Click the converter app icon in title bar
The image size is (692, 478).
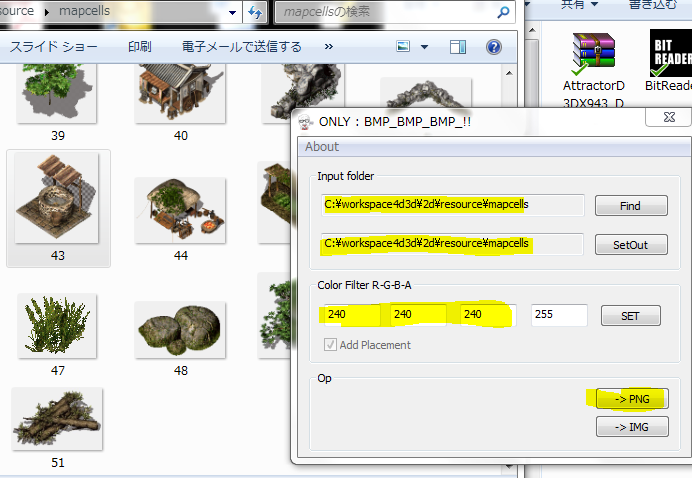pos(305,121)
